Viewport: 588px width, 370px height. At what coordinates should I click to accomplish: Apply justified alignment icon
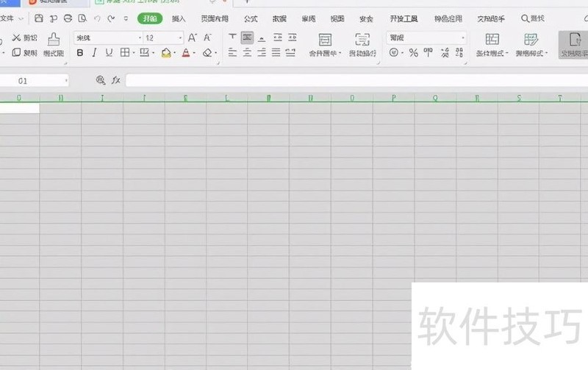276,52
